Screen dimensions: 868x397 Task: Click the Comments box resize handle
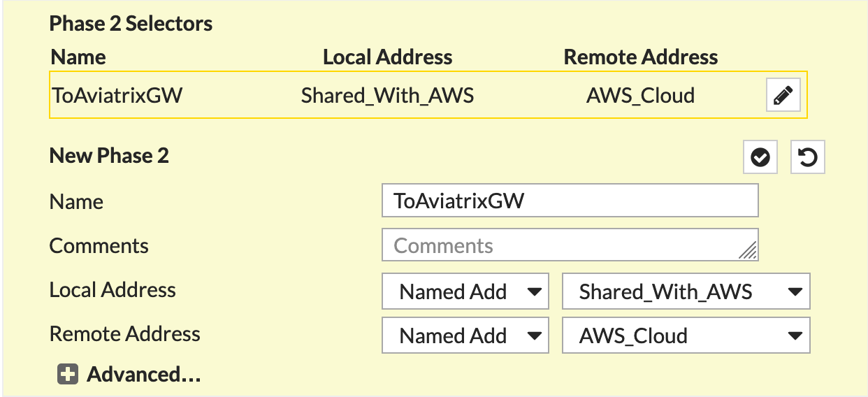pos(748,252)
